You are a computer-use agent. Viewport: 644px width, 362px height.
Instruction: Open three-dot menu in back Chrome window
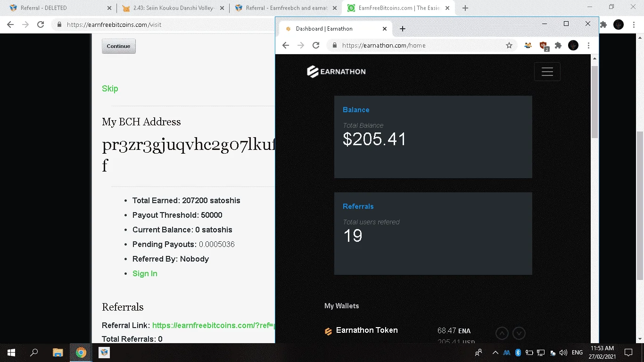pyautogui.click(x=634, y=25)
